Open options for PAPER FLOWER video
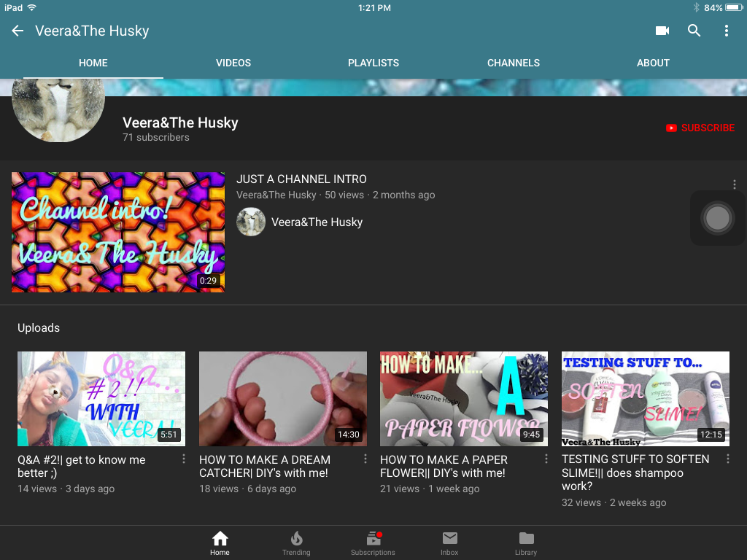Image resolution: width=747 pixels, height=560 pixels. [x=546, y=459]
